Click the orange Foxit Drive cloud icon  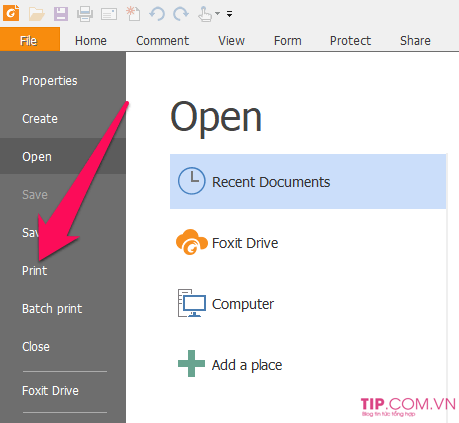point(191,242)
